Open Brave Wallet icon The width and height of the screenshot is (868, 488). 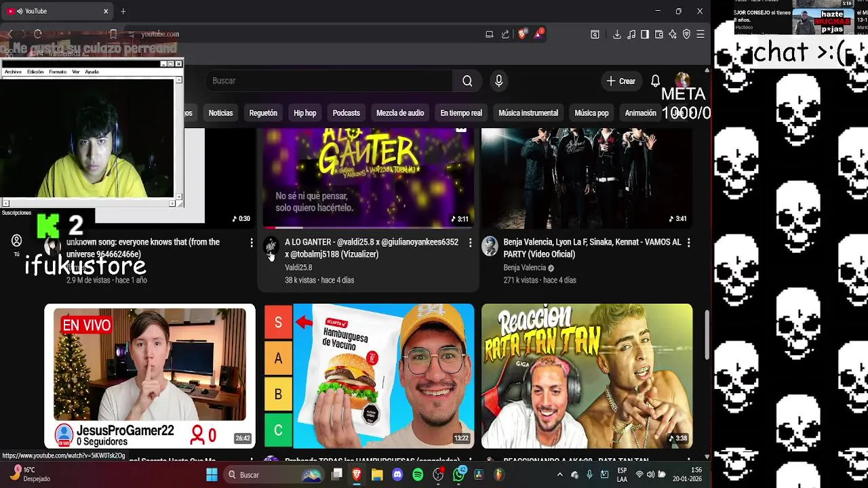658,34
